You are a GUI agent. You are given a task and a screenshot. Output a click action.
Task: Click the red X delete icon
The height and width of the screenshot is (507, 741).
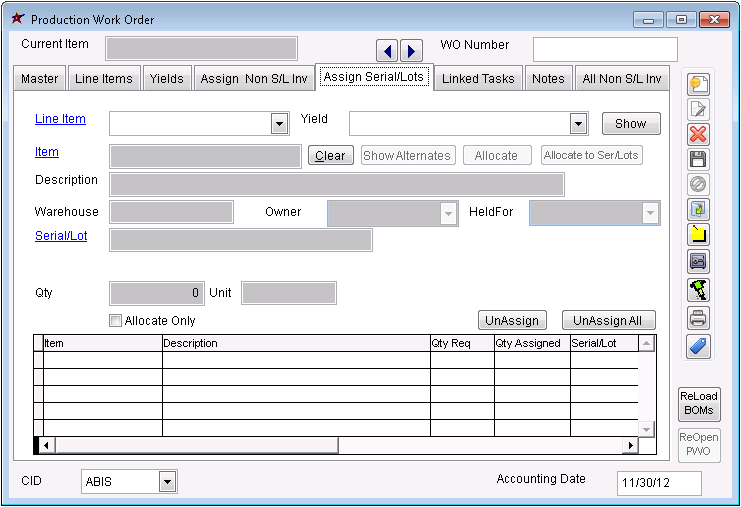[x=698, y=135]
